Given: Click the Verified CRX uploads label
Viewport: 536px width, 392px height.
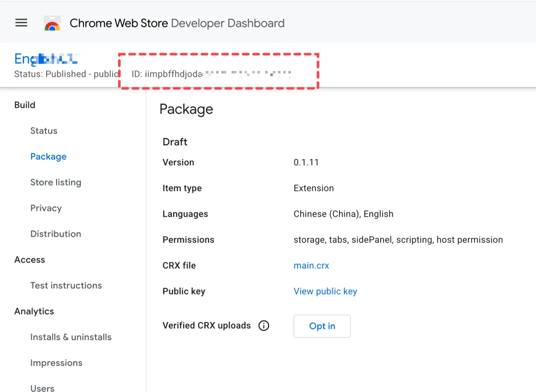Looking at the screenshot, I should (x=207, y=326).
